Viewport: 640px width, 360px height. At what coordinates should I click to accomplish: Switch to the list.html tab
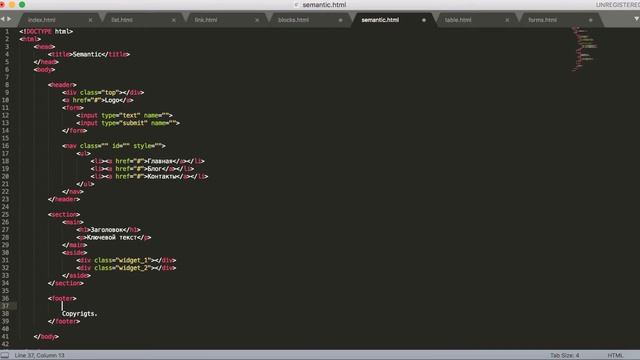click(122, 20)
